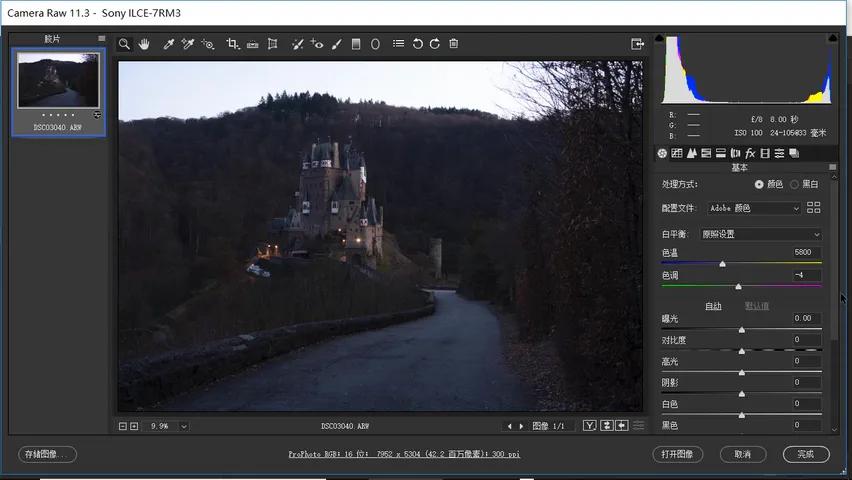The height and width of the screenshot is (480, 852).
Task: Copy current settings to before
Action: pos(622,426)
